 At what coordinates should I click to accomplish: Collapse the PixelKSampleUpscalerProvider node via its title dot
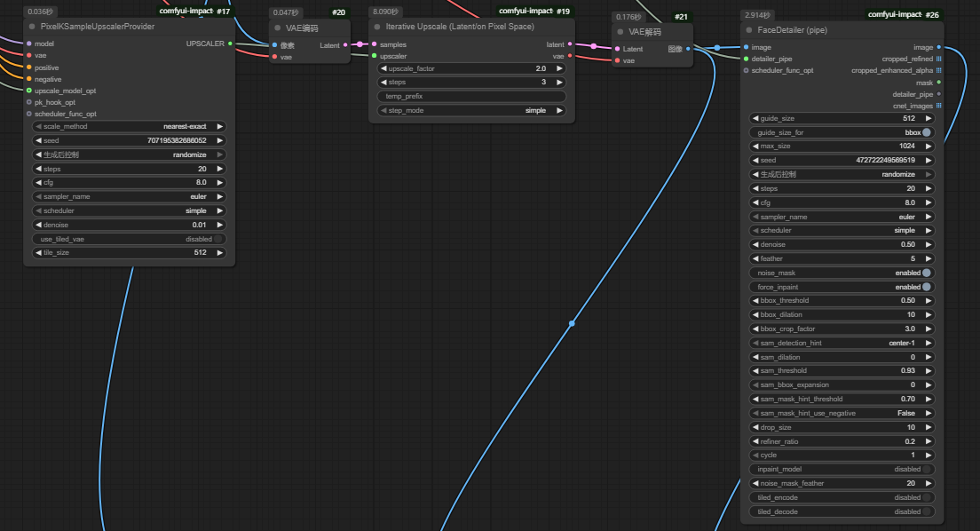[32, 27]
